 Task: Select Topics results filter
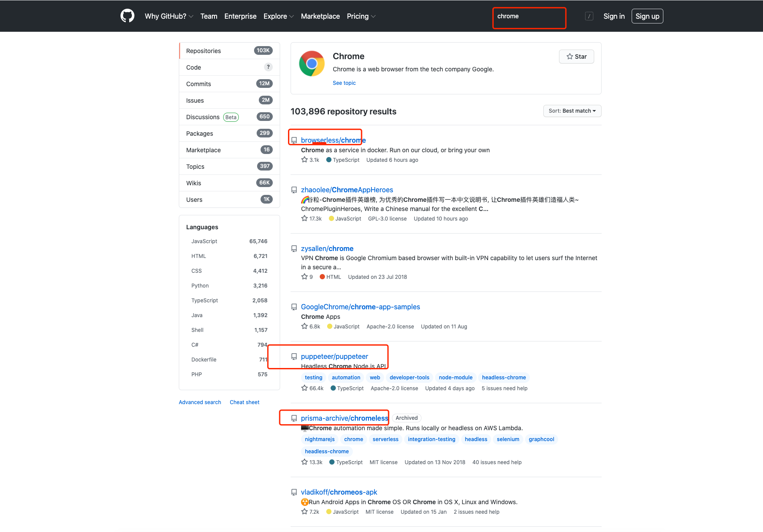[229, 167]
